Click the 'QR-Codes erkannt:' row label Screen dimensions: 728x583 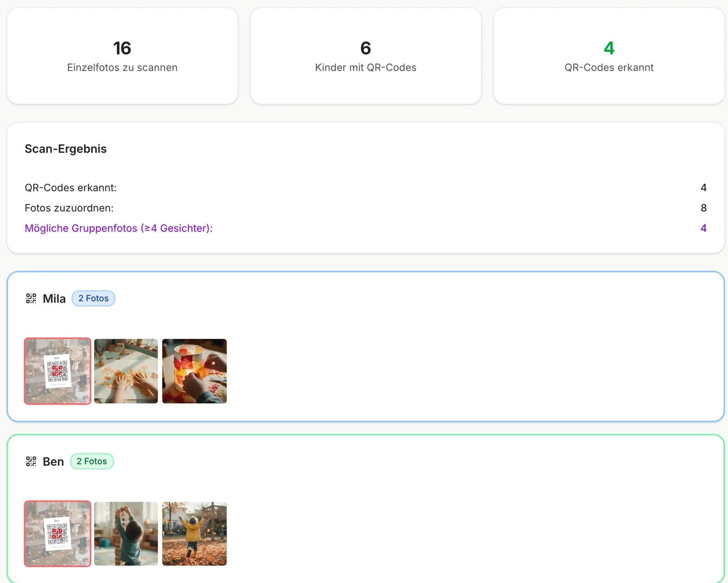point(71,188)
